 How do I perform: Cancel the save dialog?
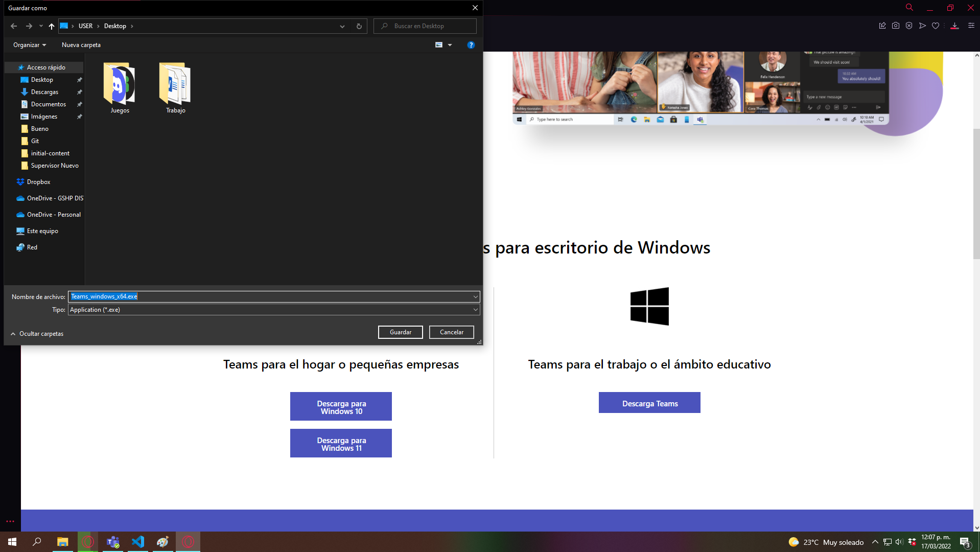452,332
